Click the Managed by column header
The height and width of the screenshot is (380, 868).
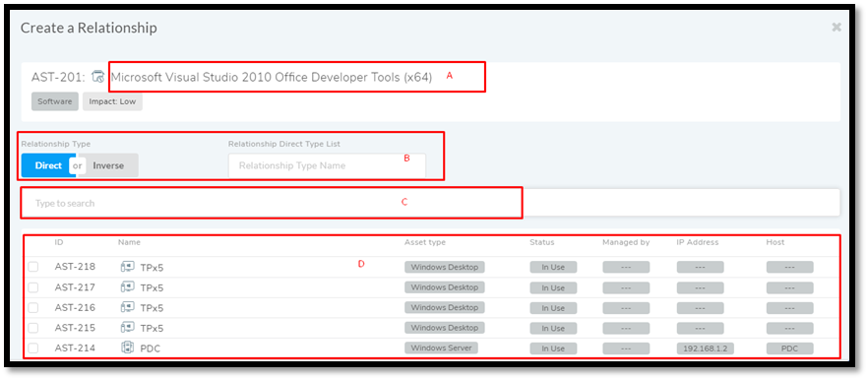pyautogui.click(x=626, y=242)
